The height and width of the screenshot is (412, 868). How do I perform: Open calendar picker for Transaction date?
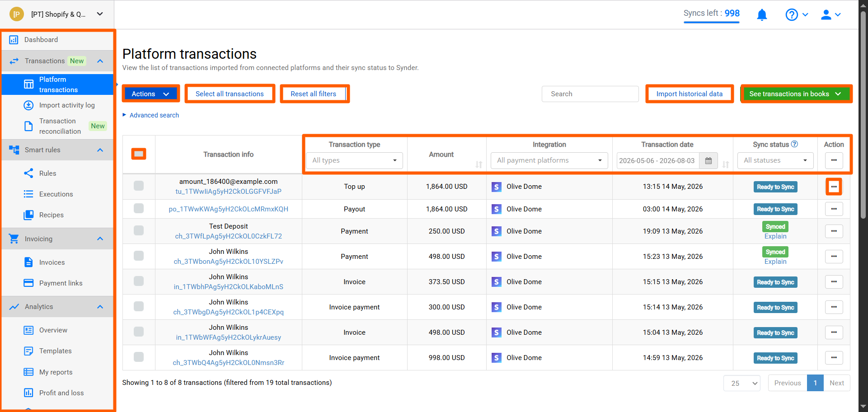708,161
